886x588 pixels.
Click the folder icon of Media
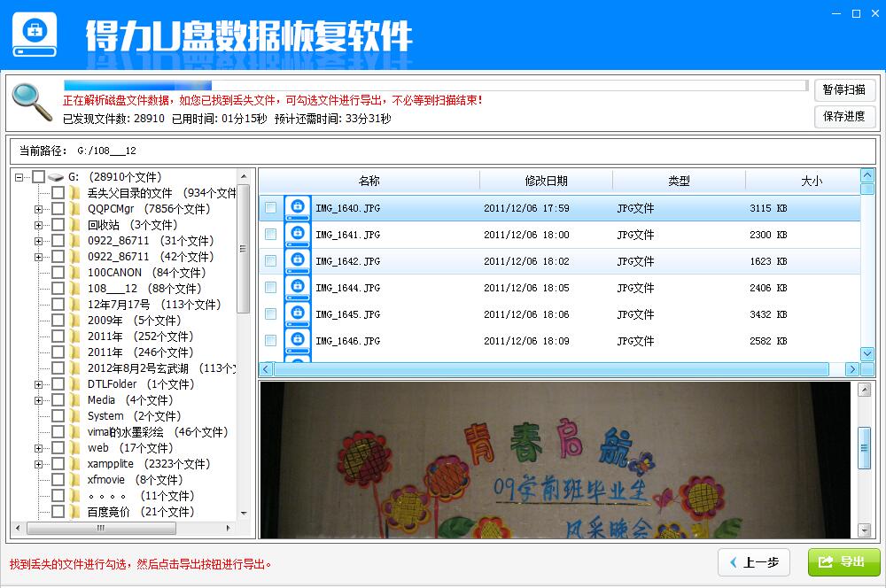coord(75,399)
